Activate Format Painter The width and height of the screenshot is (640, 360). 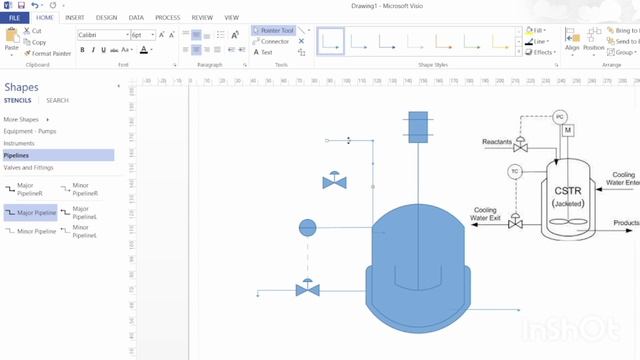point(47,53)
